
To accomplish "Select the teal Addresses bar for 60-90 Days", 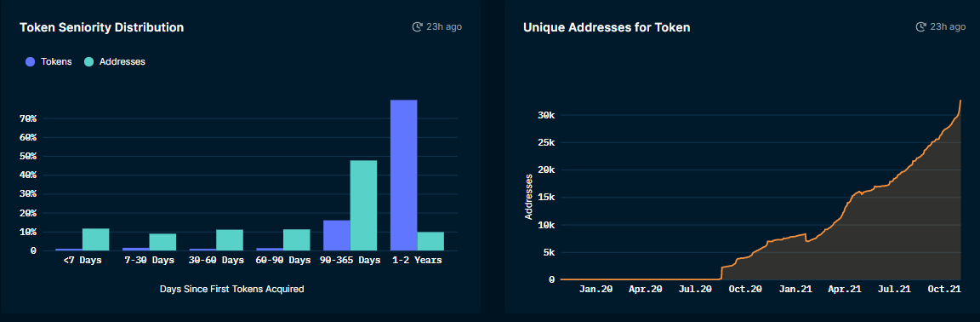I will coord(296,240).
